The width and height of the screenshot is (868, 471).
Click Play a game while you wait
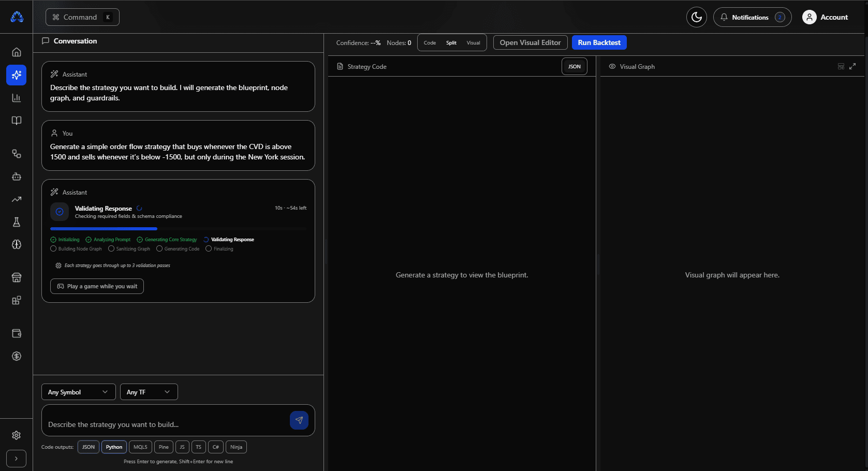pyautogui.click(x=97, y=286)
